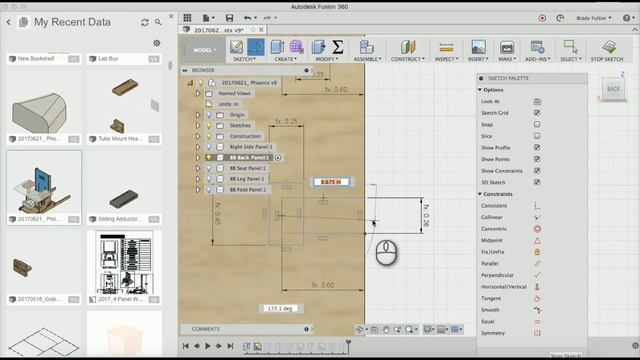Viewport: 640px width, 360px height.
Task: Choose the Fix/UnFix lock icon
Action: [537, 252]
